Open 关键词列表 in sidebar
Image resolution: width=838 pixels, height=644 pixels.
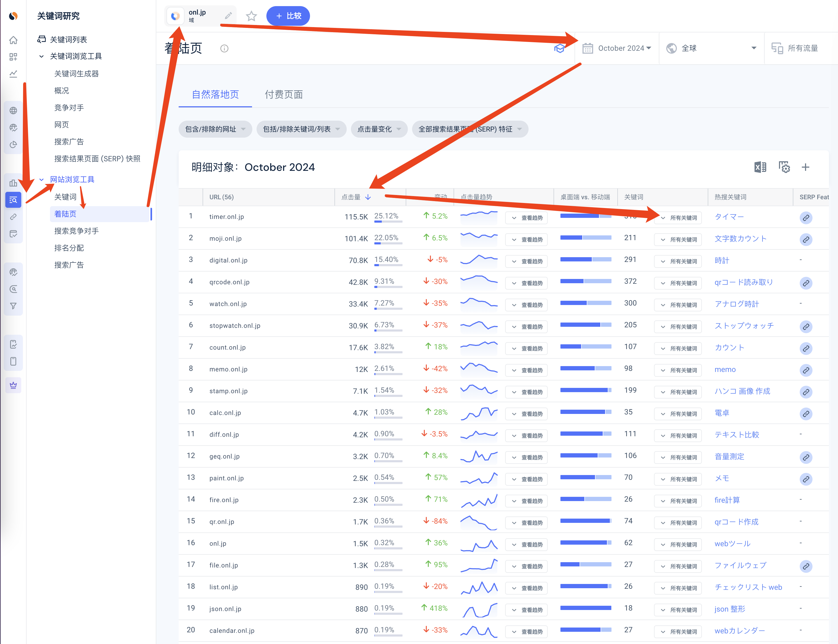(68, 40)
